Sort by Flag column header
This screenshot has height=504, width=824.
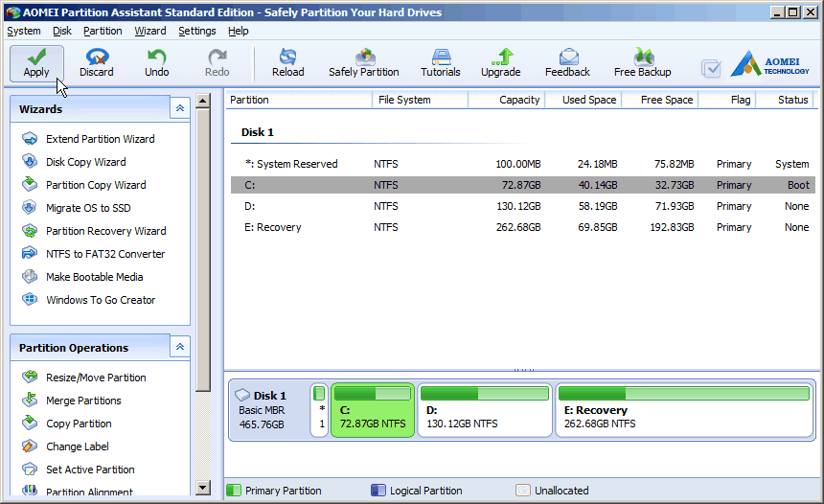[727, 100]
